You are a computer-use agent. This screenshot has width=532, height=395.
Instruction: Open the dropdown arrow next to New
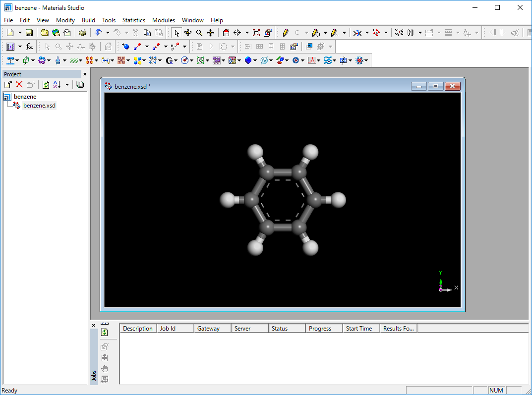point(20,33)
